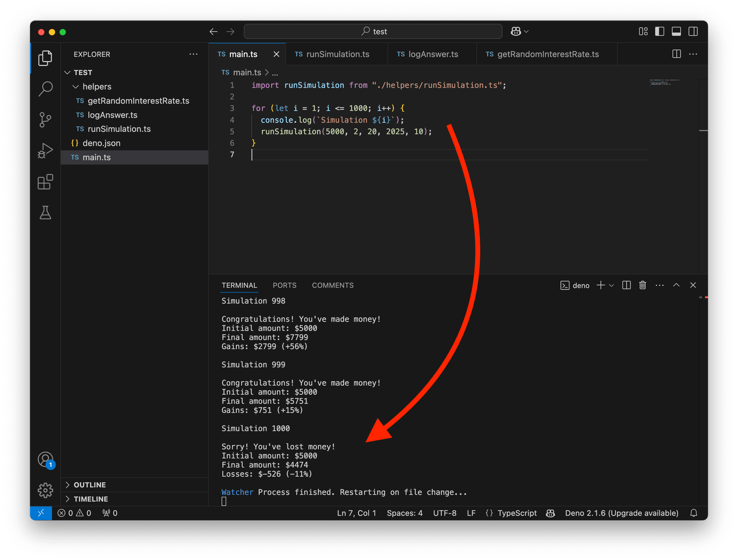Screen dimensions: 738x560
Task: Expand the TIMELINE section
Action: (135, 499)
